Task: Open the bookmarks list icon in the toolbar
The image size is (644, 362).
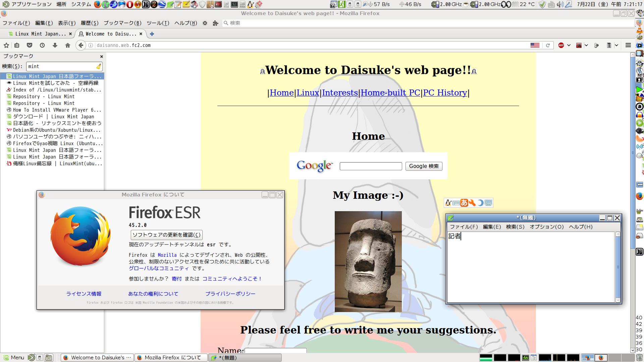Action: point(17,45)
